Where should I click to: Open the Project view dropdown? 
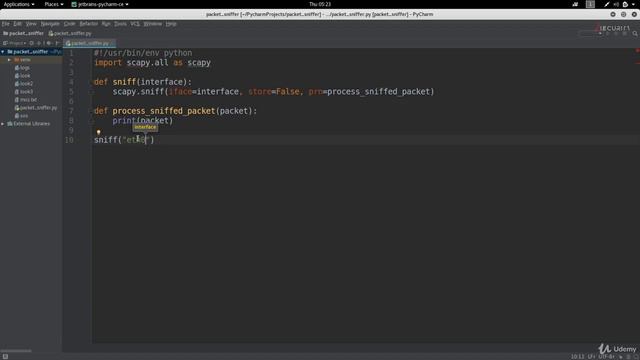pyautogui.click(x=15, y=43)
